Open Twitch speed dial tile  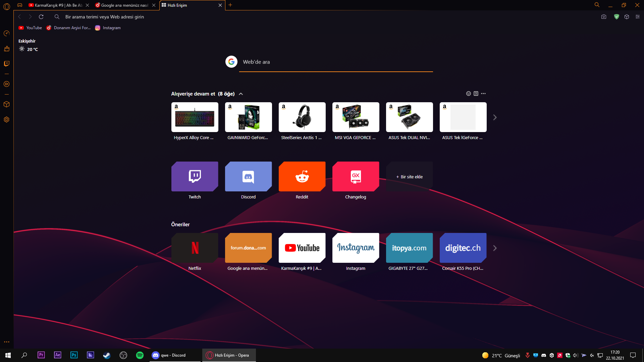click(x=195, y=176)
